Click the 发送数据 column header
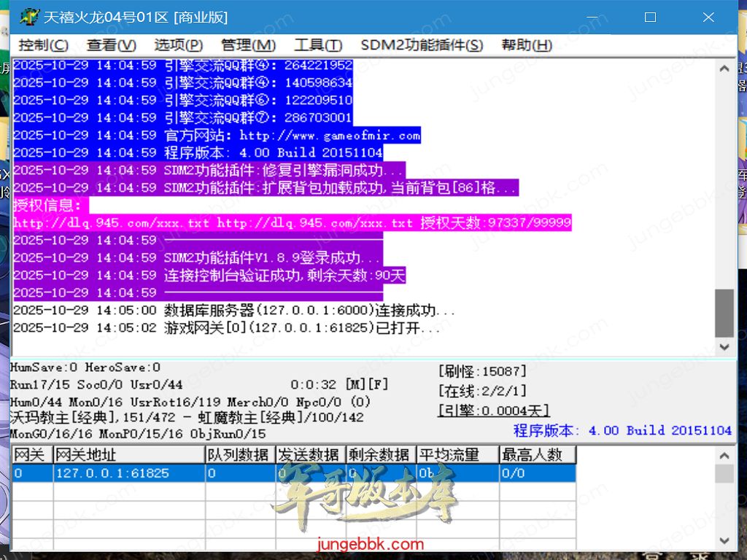 309,455
